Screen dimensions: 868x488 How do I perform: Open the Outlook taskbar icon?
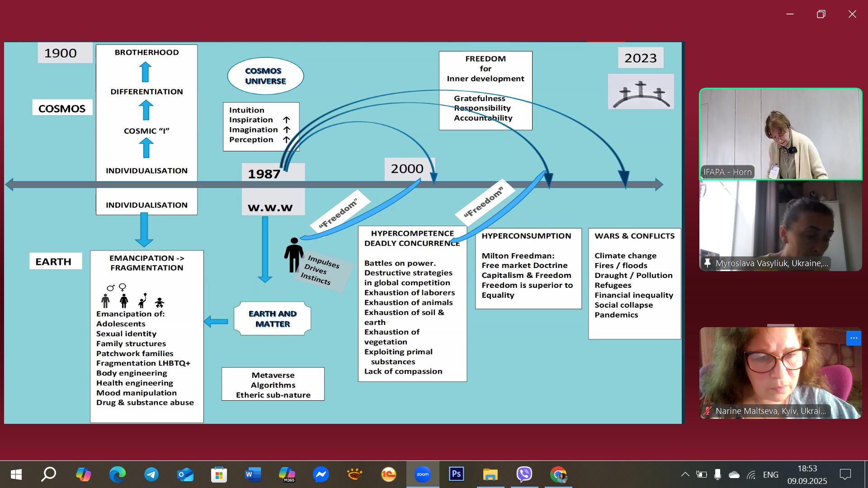pos(185,474)
